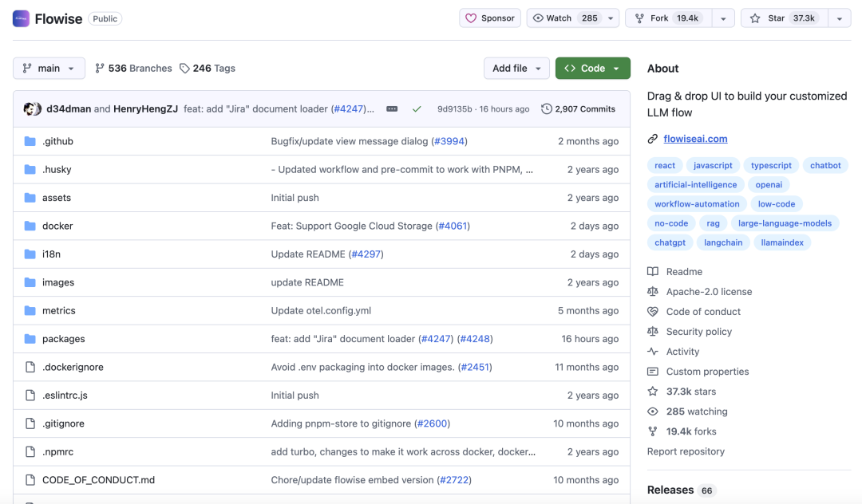
Task: Open the Code of conduct link
Action: coord(703,312)
